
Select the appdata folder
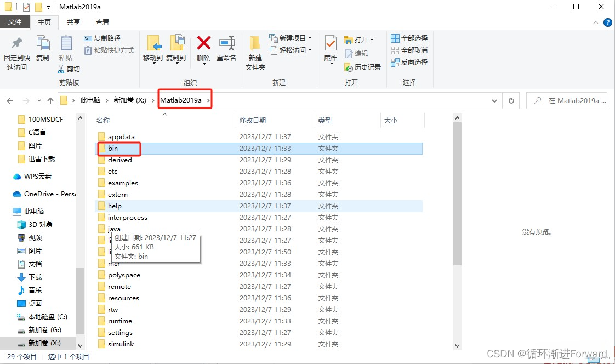point(121,137)
